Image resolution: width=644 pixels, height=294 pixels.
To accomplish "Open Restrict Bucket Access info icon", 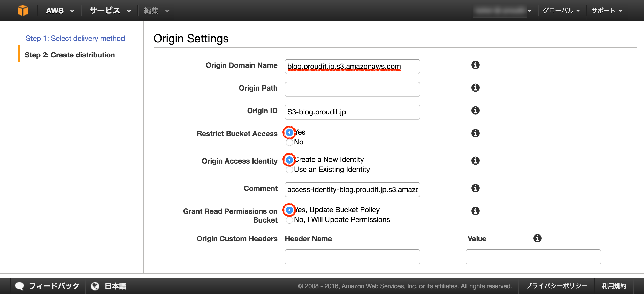I will click(475, 133).
